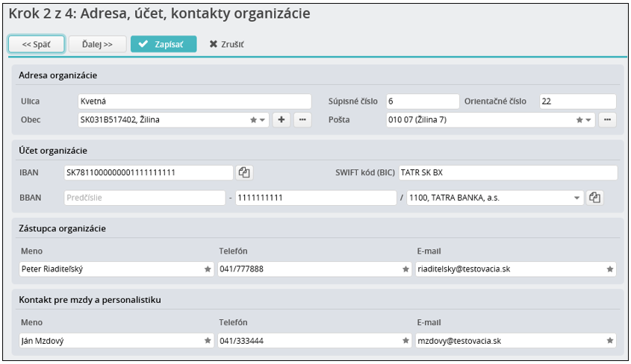Click the copy icon next to IBAN field

coord(244,172)
